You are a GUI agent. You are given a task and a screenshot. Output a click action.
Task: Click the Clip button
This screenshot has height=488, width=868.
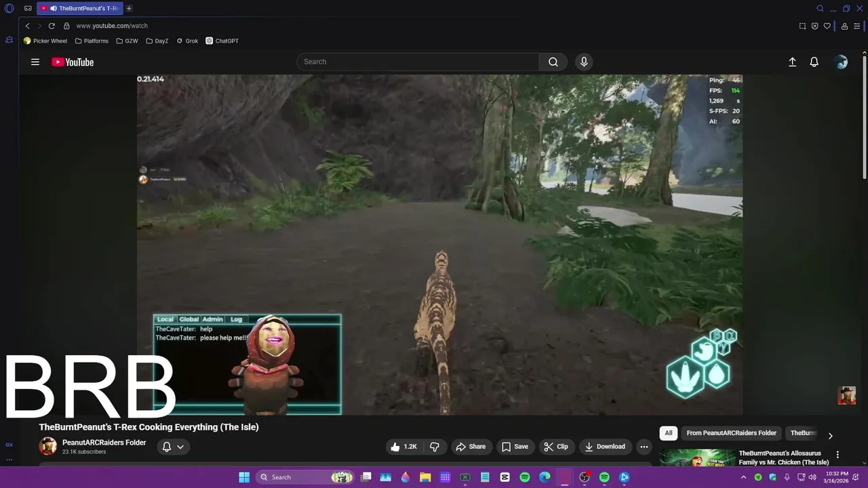pyautogui.click(x=556, y=447)
